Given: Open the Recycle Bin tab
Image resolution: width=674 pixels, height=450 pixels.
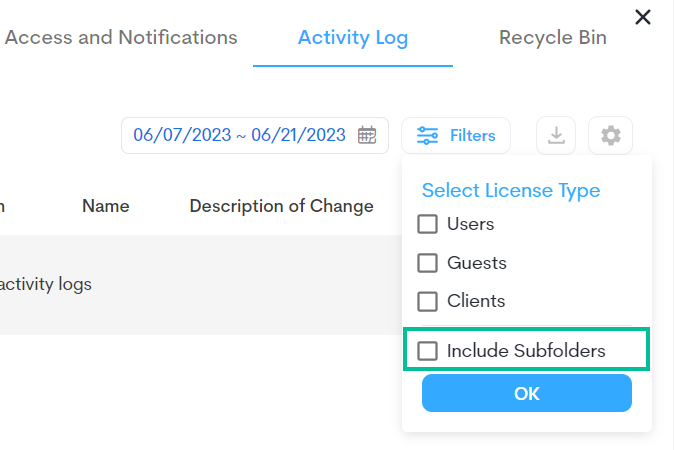Looking at the screenshot, I should (553, 38).
